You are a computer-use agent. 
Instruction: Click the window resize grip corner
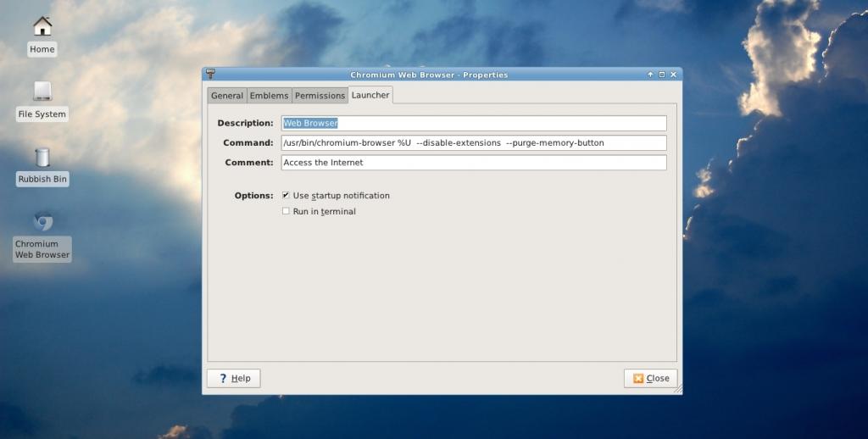pos(678,390)
